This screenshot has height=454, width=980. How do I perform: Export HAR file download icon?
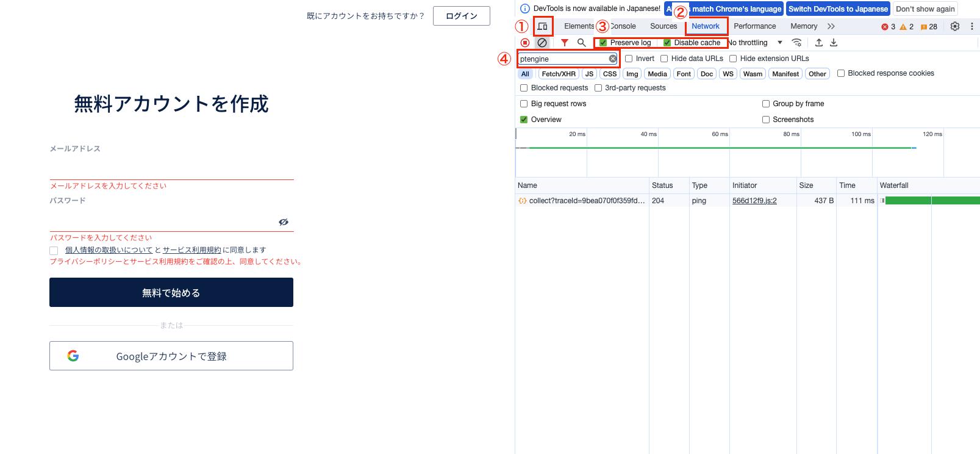[834, 43]
